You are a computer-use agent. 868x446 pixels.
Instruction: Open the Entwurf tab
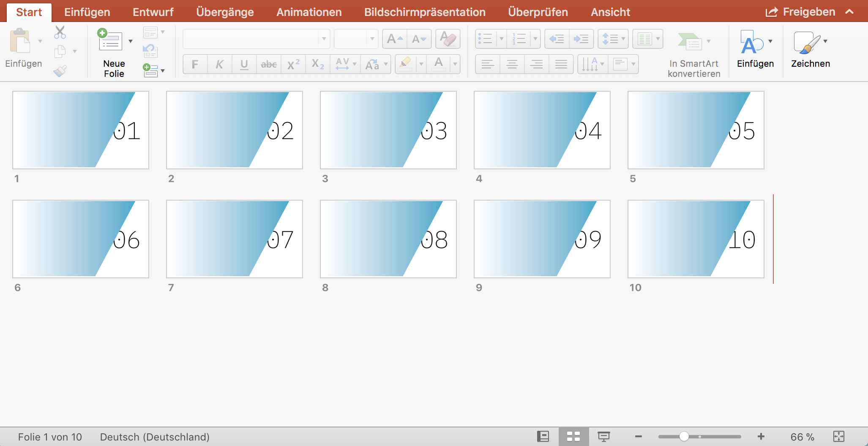coord(153,12)
